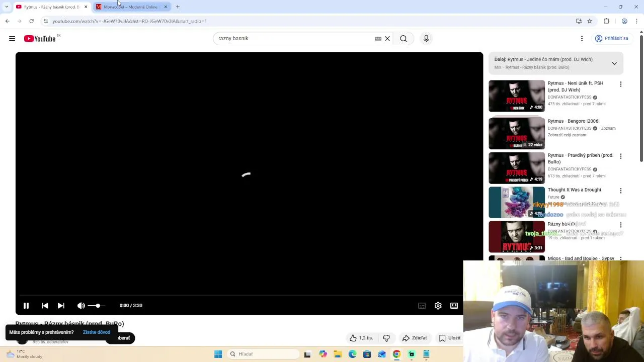Screen dimensions: 644x362
Task: Open Rytmus Neni únik thumbnail
Action: (517, 96)
